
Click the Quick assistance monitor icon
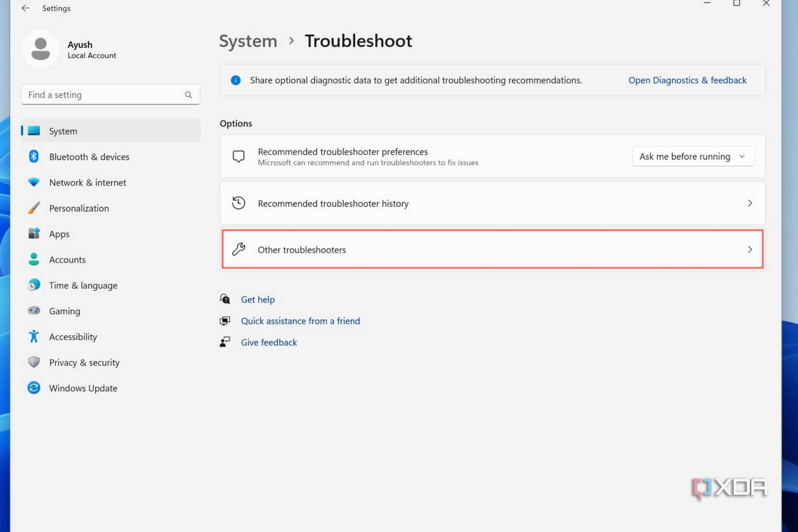pyautogui.click(x=225, y=321)
